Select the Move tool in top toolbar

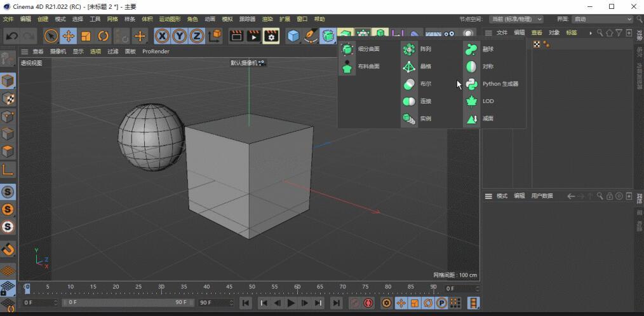coord(69,36)
